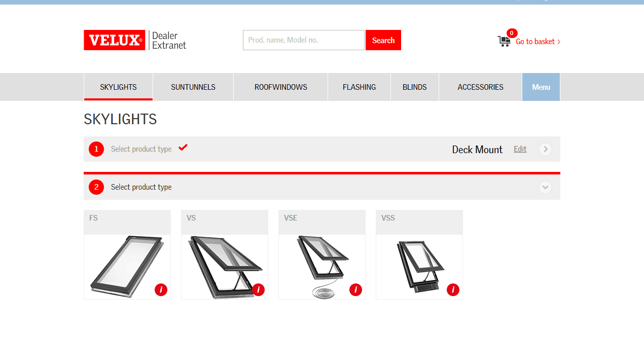The height and width of the screenshot is (358, 644).
Task: Follow the Go to basket link
Action: coord(538,42)
